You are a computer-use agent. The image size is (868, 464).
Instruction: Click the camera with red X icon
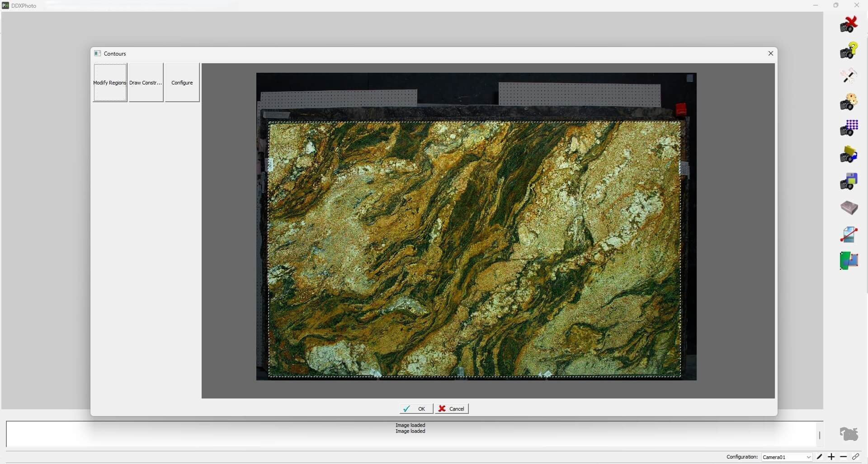(x=849, y=24)
